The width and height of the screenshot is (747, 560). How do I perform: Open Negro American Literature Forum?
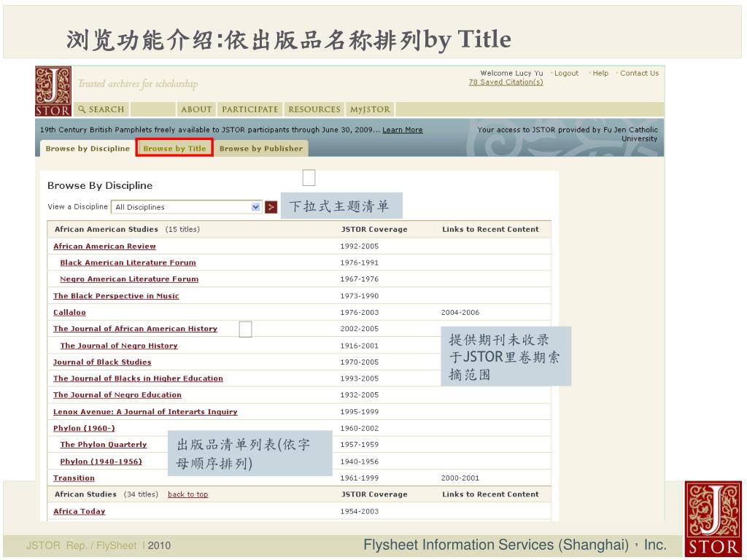[x=129, y=279]
